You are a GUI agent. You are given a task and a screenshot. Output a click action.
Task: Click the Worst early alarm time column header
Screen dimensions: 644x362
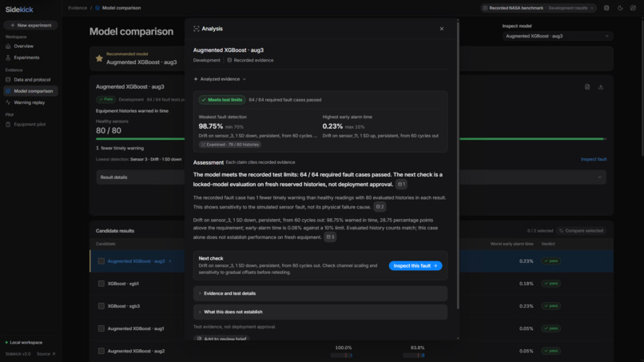[511, 244]
